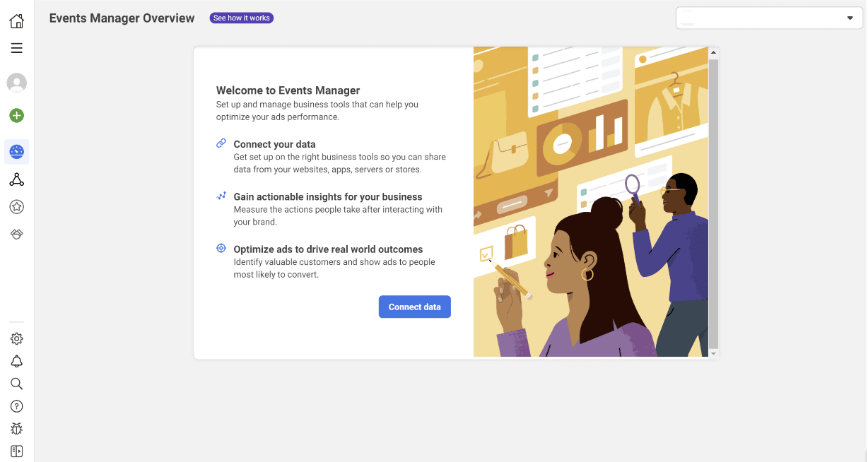Select the Overview gauge icon in sidebar

coord(17,151)
